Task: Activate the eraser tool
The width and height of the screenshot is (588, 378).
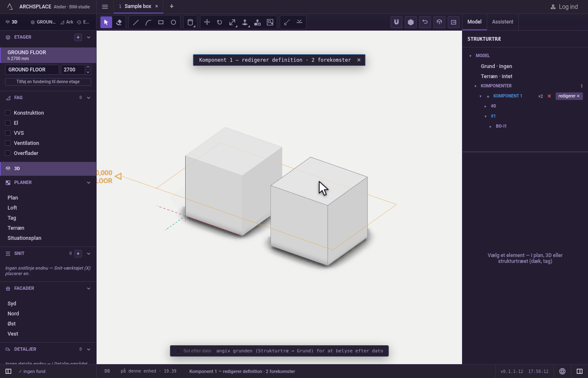Action: pyautogui.click(x=119, y=22)
